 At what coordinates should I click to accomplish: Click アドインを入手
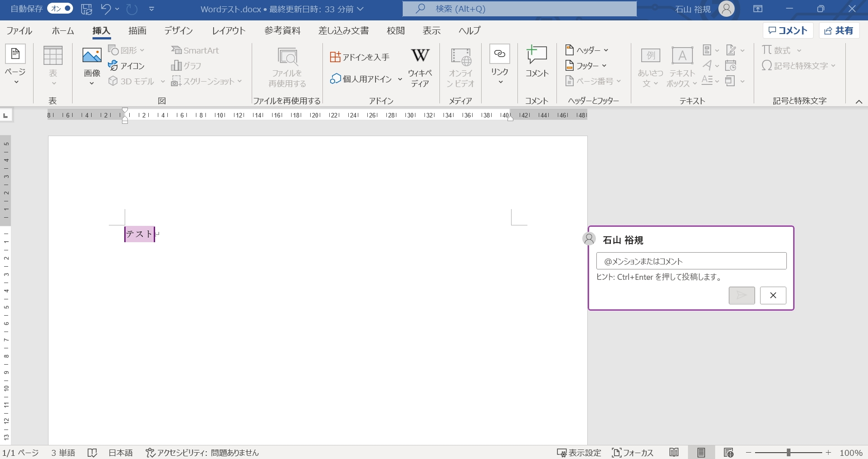pyautogui.click(x=360, y=57)
